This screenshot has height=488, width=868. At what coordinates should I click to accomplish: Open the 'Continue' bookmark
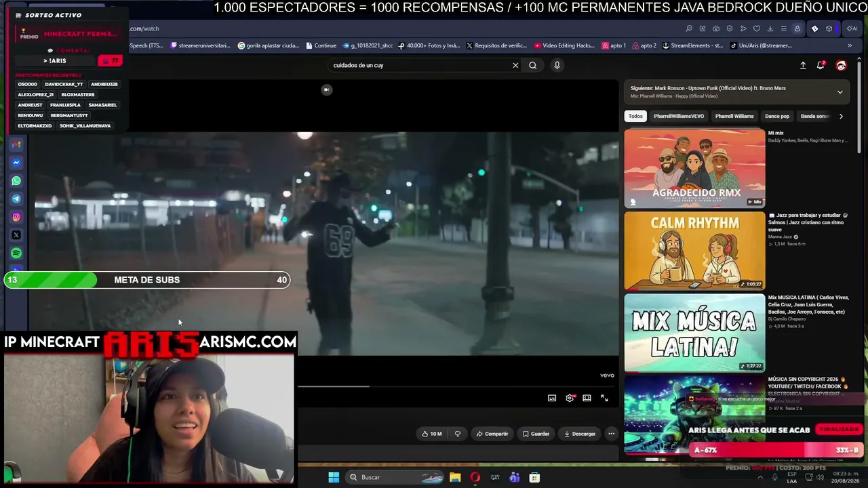[321, 46]
